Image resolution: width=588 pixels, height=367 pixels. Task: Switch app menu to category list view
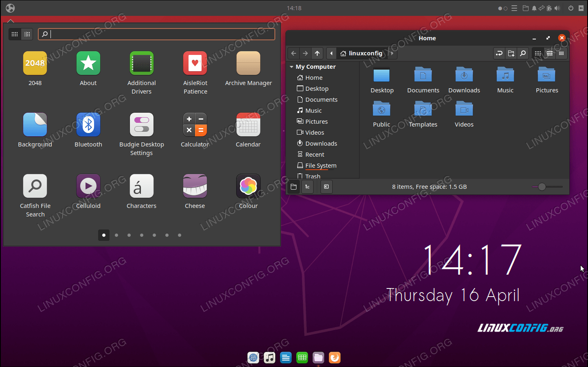[x=27, y=34]
